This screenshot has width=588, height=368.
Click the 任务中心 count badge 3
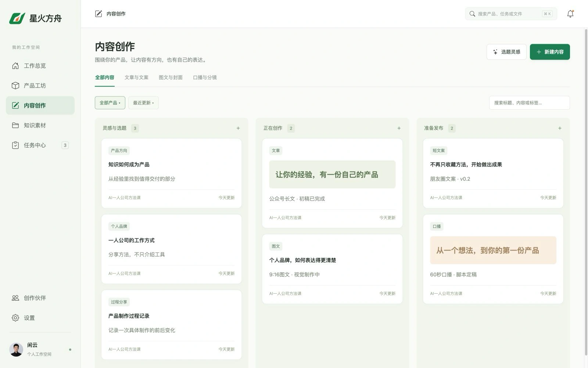(65, 145)
